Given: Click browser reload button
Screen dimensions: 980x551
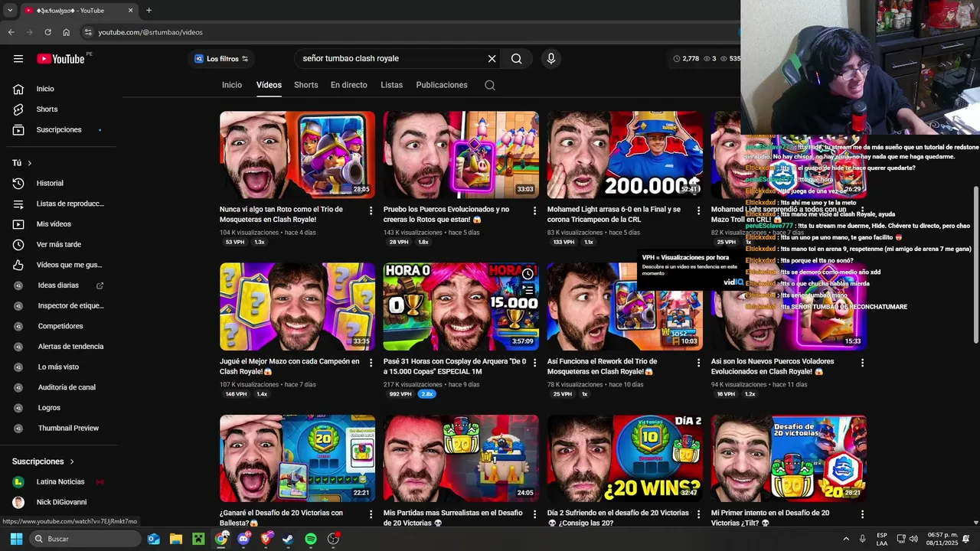Looking at the screenshot, I should (47, 32).
